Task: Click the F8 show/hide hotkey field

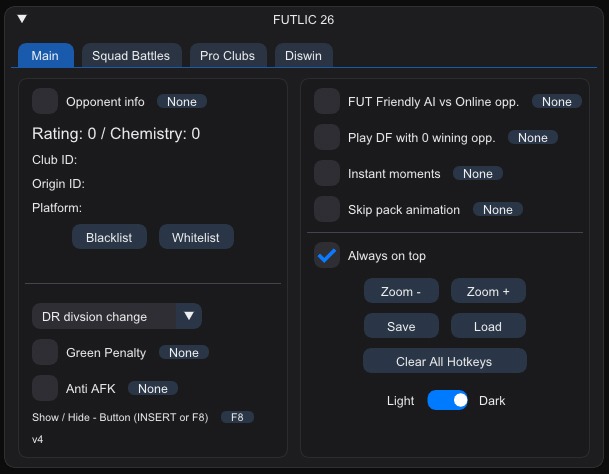Action: (x=237, y=417)
